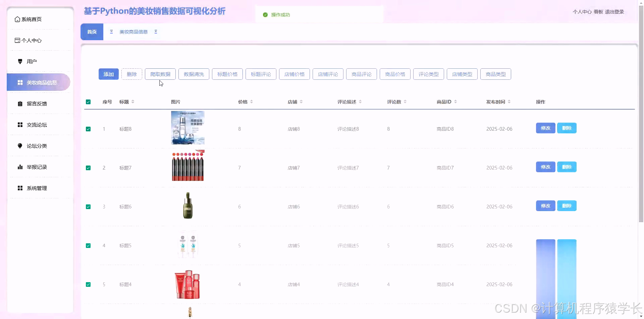Sort by 发布时间 using its sort arrows

(509, 102)
